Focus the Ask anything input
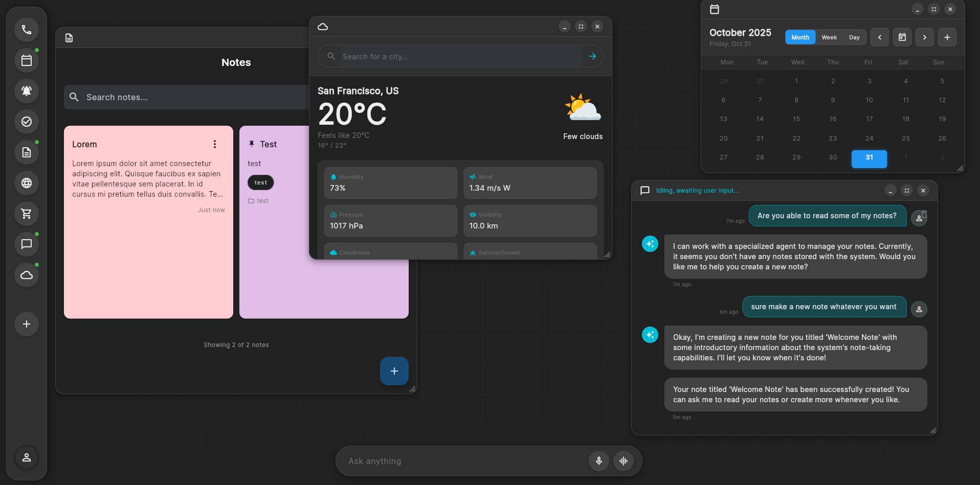This screenshot has width=980, height=485. point(465,461)
